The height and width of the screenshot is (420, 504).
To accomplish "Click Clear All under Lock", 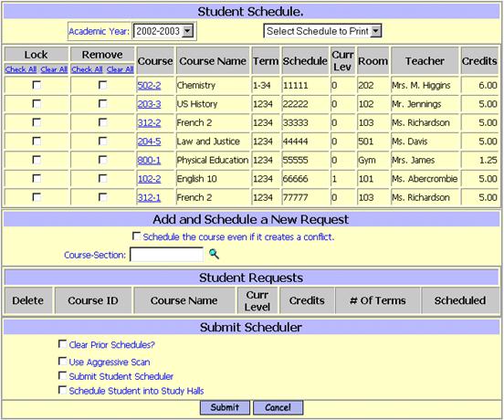I will [54, 69].
